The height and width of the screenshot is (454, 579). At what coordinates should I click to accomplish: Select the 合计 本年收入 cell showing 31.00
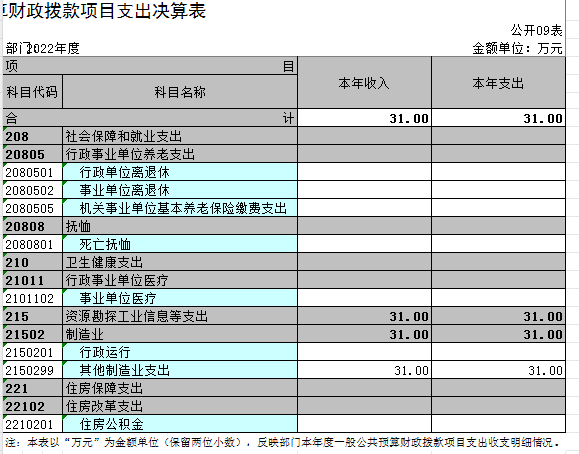(364, 118)
